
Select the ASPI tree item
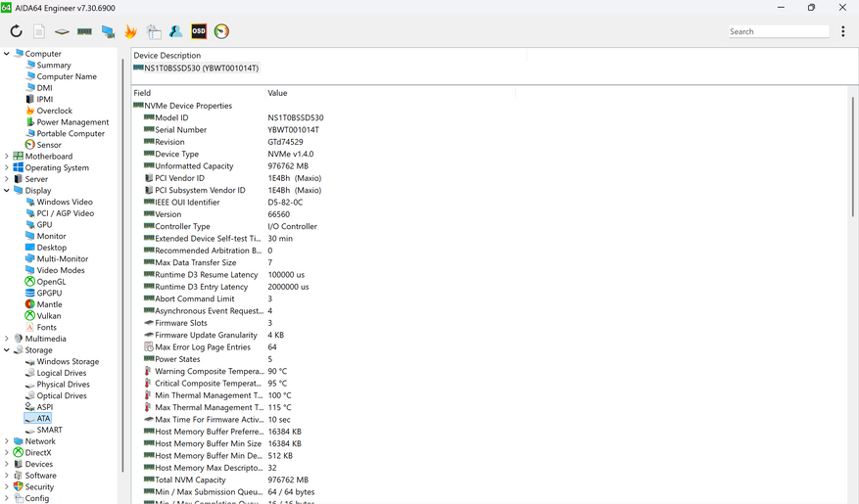tap(45, 407)
